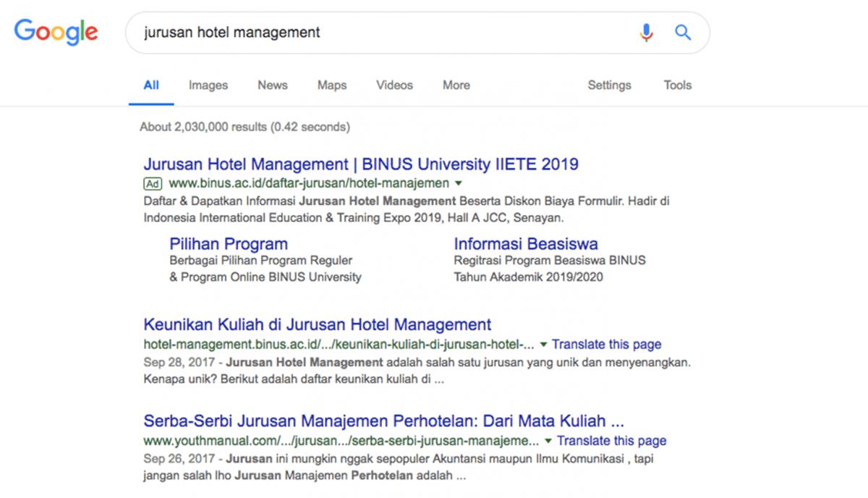The height and width of the screenshot is (498, 868).
Task: Expand the More search categories menu
Action: (456, 85)
